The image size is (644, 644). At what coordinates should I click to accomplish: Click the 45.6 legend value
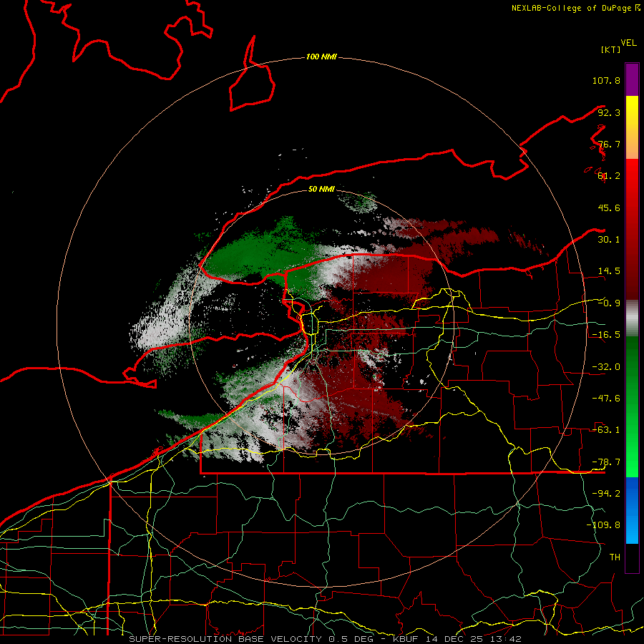tap(609, 208)
